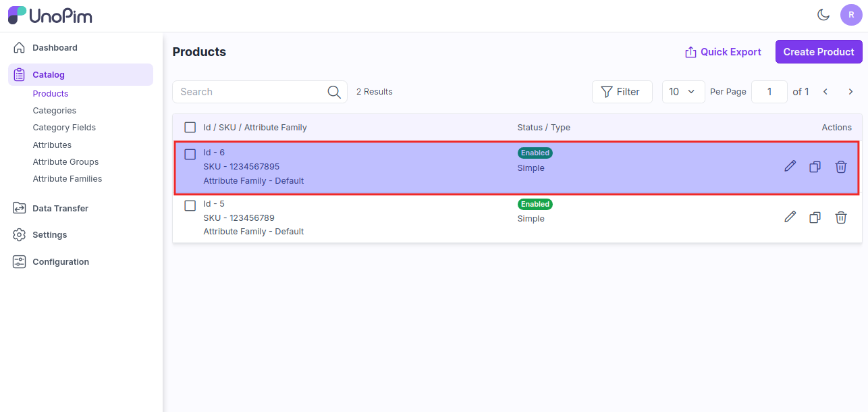Toggle dark mode with moon icon

point(823,15)
